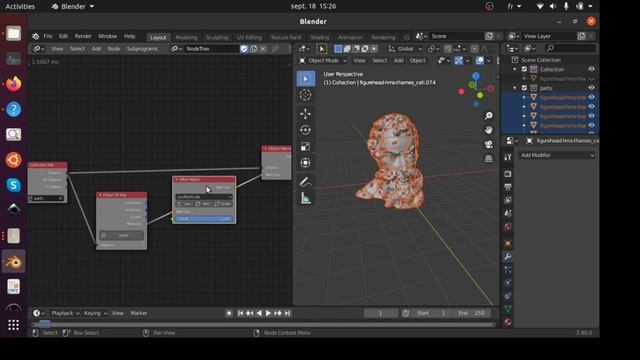Open the Particles properties tab
The width and height of the screenshot is (640, 360).
pyautogui.click(x=508, y=269)
